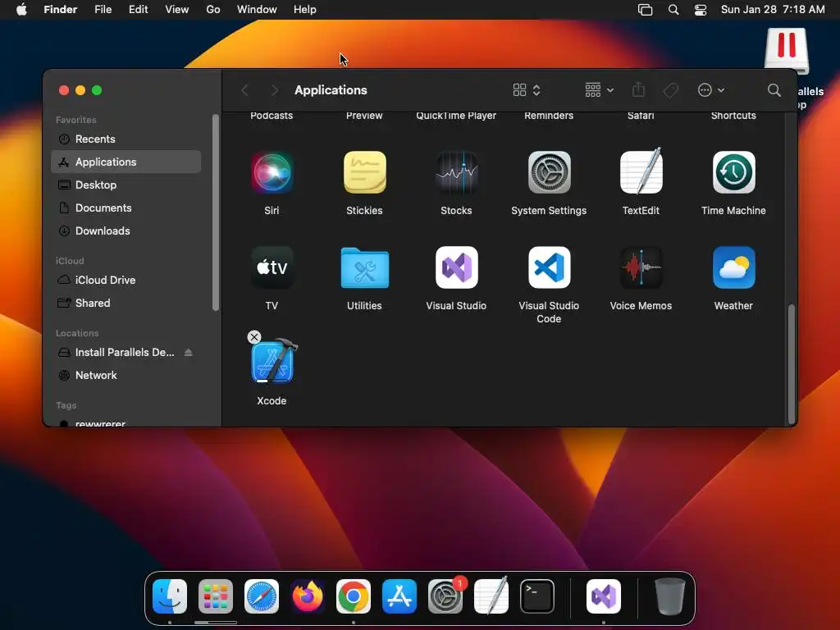Select the Stickies app icon
The width and height of the screenshot is (840, 630).
(364, 172)
